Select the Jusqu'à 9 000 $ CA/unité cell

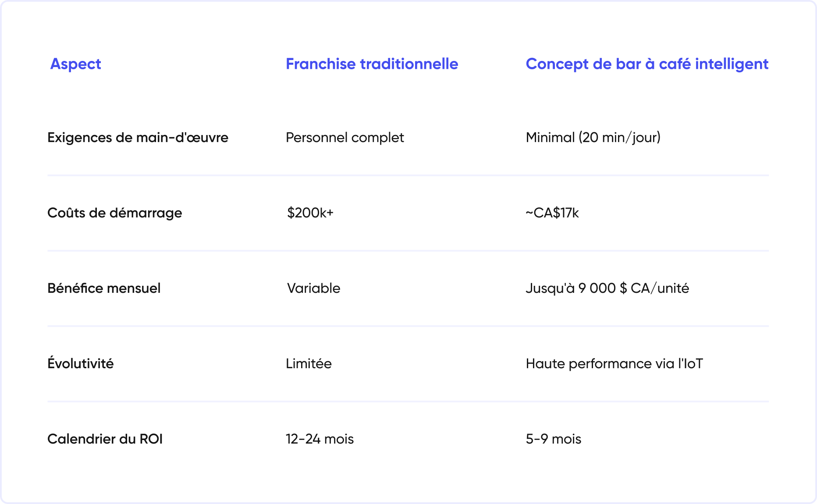pyautogui.click(x=607, y=288)
